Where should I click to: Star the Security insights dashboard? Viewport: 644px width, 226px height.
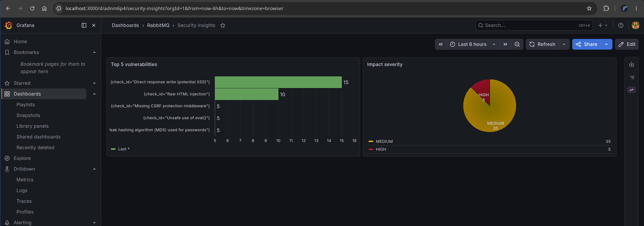point(223,25)
